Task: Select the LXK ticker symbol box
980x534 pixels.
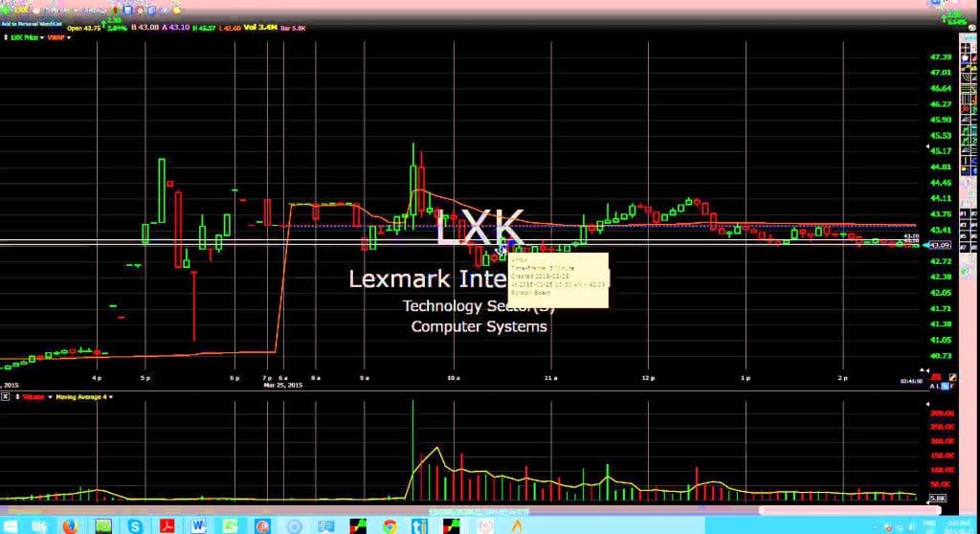Action: point(21,11)
